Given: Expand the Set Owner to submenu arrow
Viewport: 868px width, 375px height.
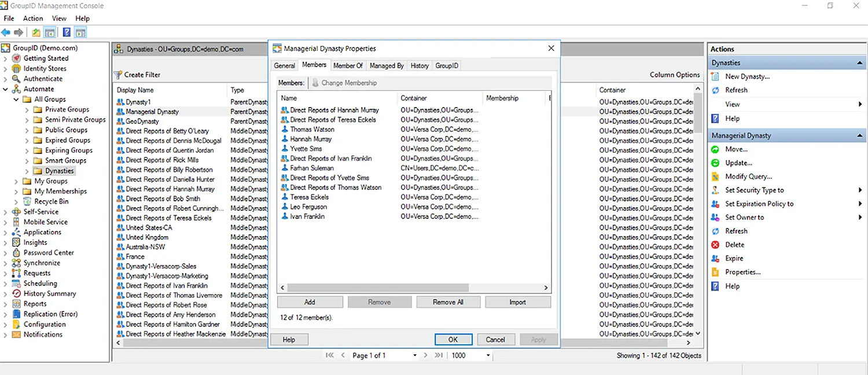Looking at the screenshot, I should [860, 218].
